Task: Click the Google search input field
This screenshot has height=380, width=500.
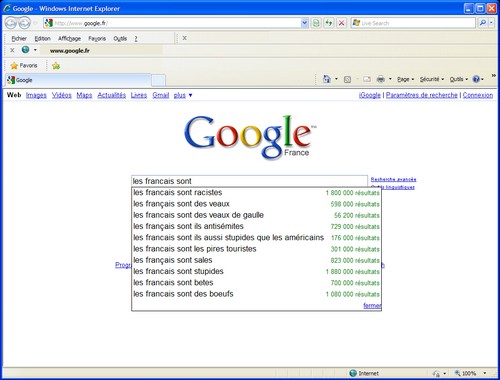Action: click(x=249, y=181)
